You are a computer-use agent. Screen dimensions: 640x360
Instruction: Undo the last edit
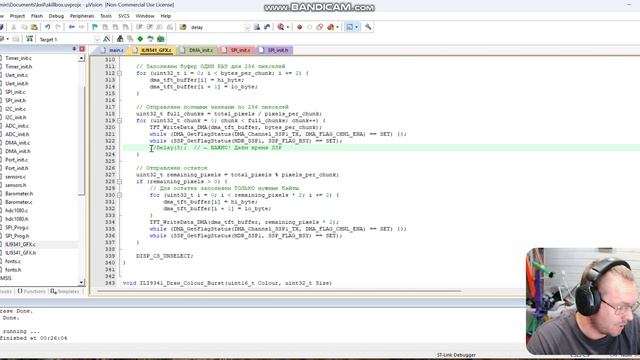coord(47,27)
